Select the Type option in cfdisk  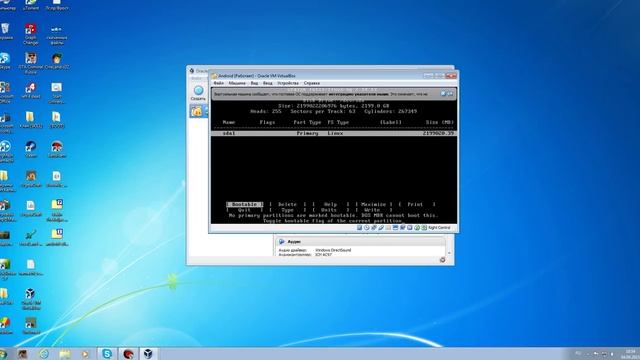(x=287, y=210)
